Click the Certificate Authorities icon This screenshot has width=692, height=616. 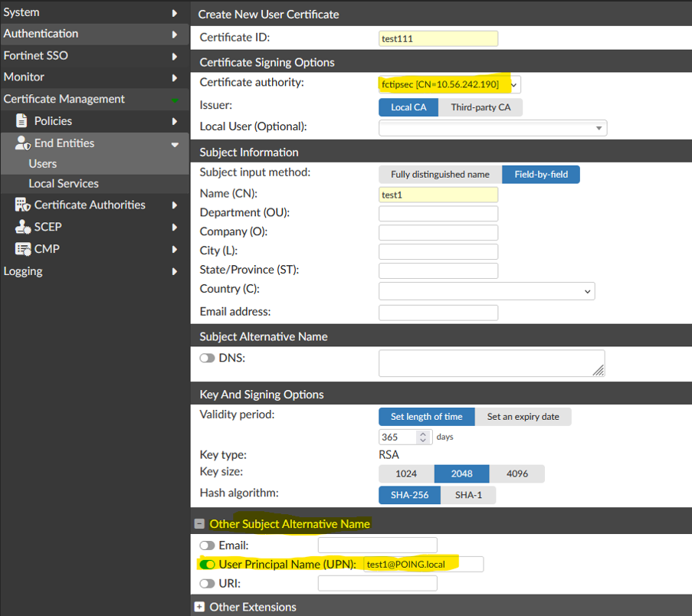pyautogui.click(x=21, y=205)
